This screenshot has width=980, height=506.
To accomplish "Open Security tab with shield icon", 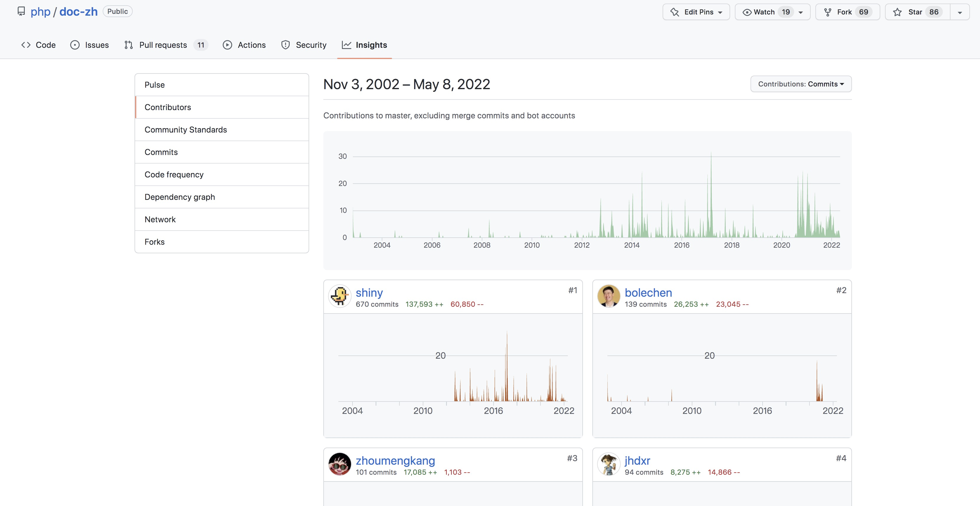I will pos(304,45).
